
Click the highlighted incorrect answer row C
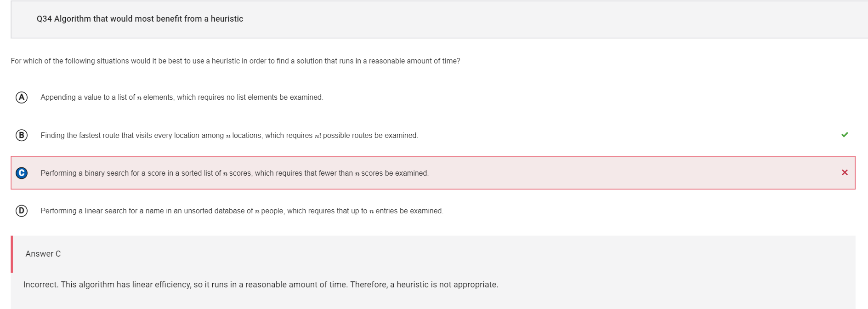(433, 173)
